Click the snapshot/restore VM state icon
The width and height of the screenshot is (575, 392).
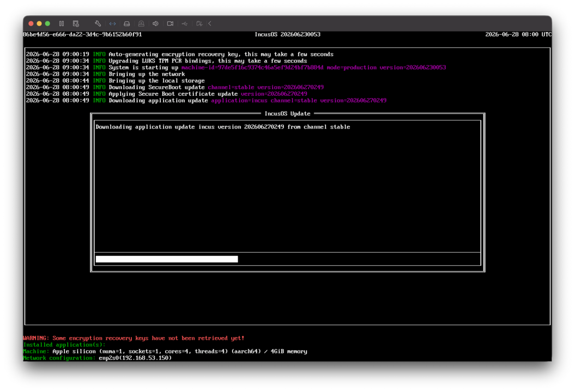(x=76, y=23)
